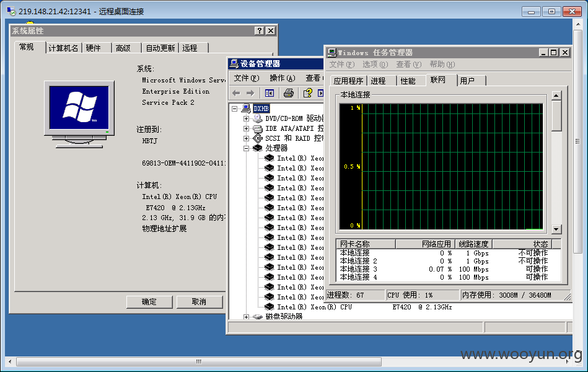Collapse the 处理器 processors node
This screenshot has height=372, width=588.
click(x=246, y=148)
